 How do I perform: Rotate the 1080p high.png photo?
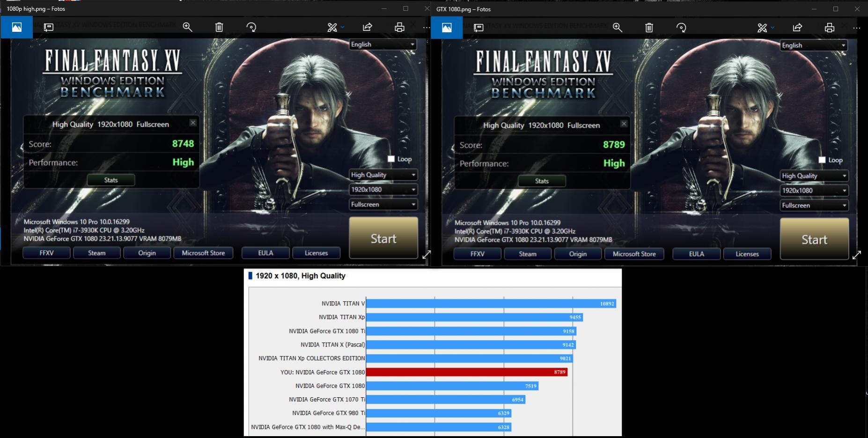251,27
